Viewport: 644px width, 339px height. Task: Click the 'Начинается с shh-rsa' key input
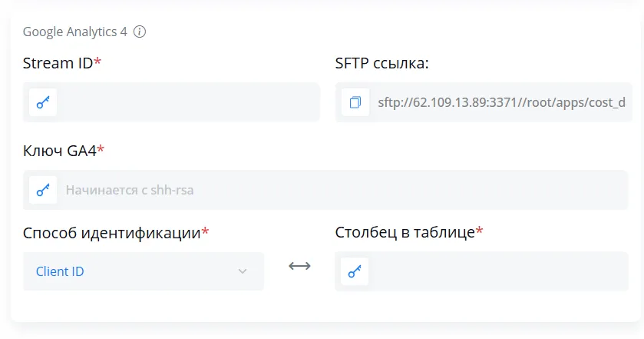coord(325,190)
